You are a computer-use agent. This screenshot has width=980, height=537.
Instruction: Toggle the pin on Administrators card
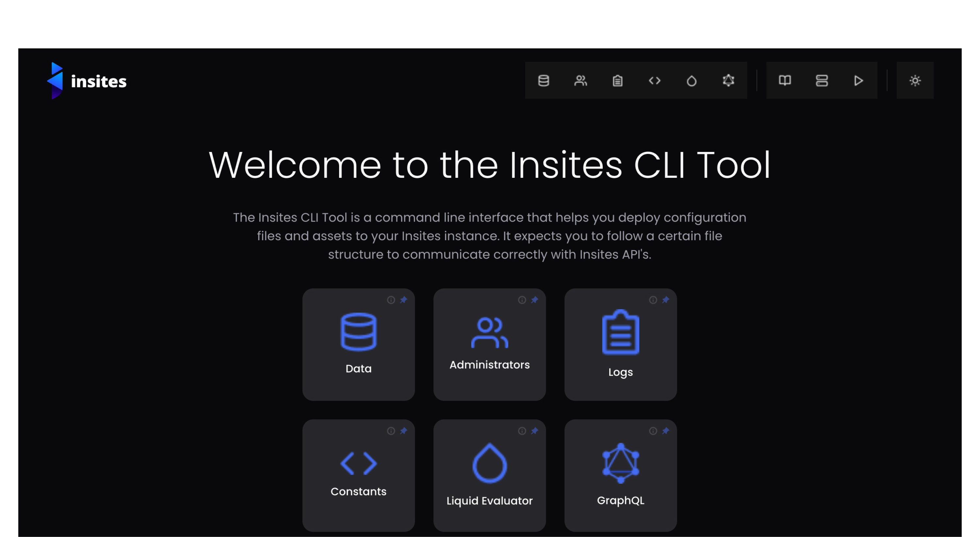pos(534,300)
